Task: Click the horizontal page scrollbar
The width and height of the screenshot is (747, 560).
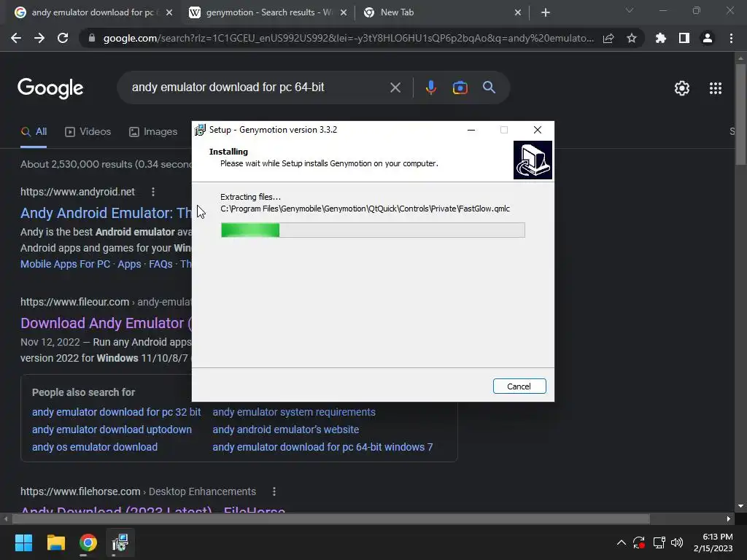Action: click(331, 518)
